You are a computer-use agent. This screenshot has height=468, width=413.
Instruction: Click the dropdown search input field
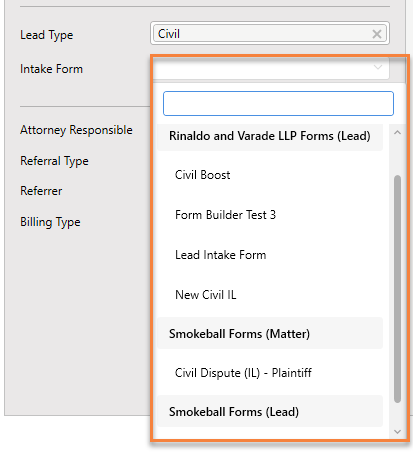pos(278,104)
